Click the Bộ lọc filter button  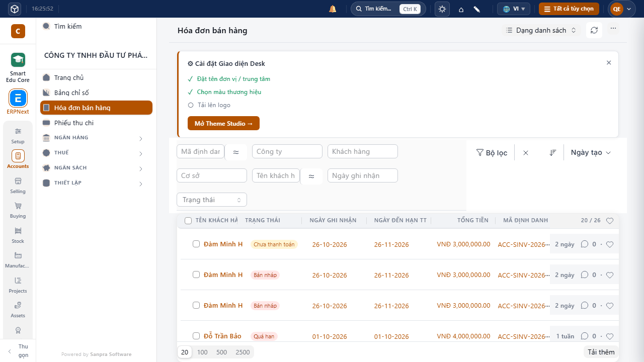coord(492,152)
